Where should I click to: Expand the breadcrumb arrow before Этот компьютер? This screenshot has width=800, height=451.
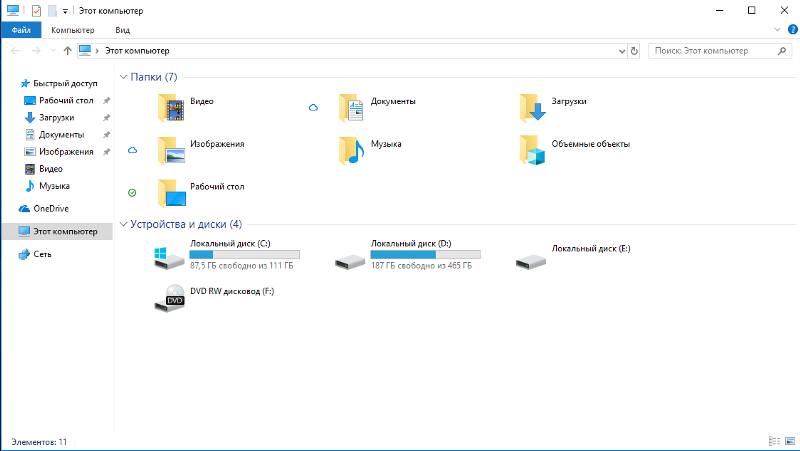click(97, 51)
